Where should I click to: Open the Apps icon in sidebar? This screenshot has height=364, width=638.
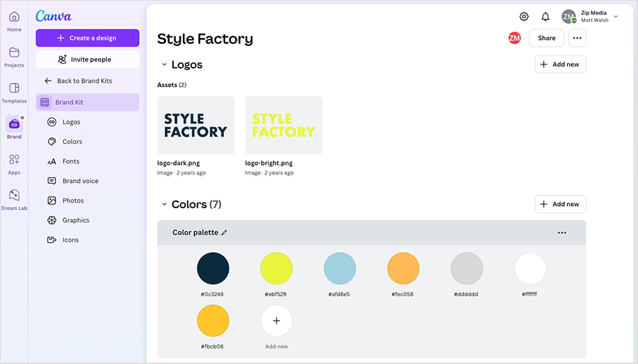(14, 160)
